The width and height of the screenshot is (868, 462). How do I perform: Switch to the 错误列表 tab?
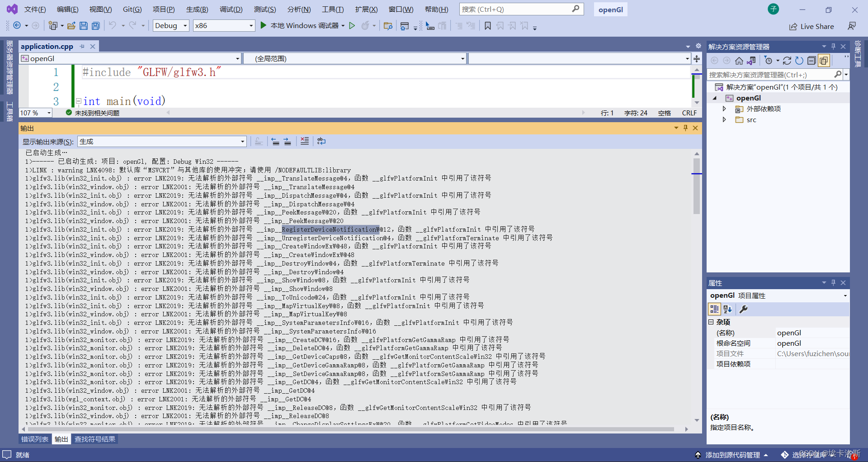[35, 439]
